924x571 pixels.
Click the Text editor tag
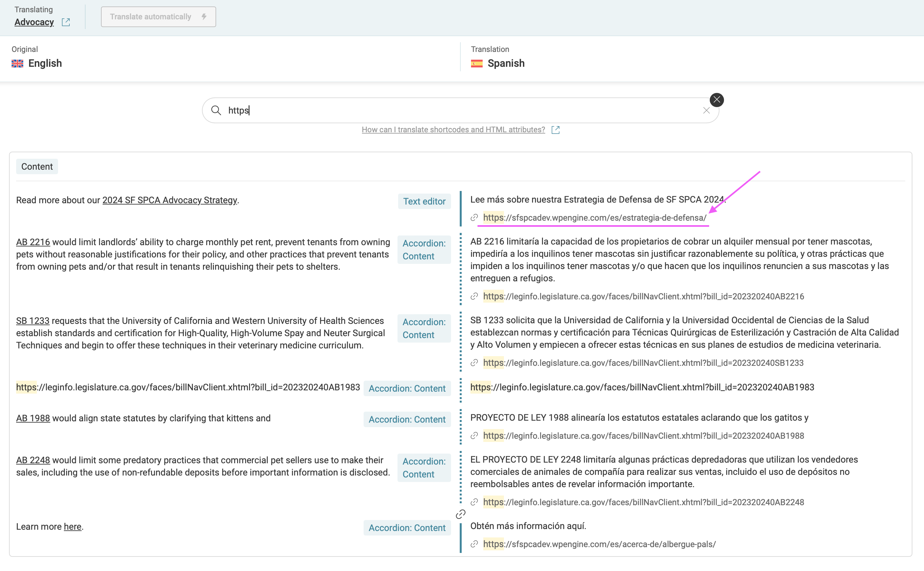click(424, 201)
